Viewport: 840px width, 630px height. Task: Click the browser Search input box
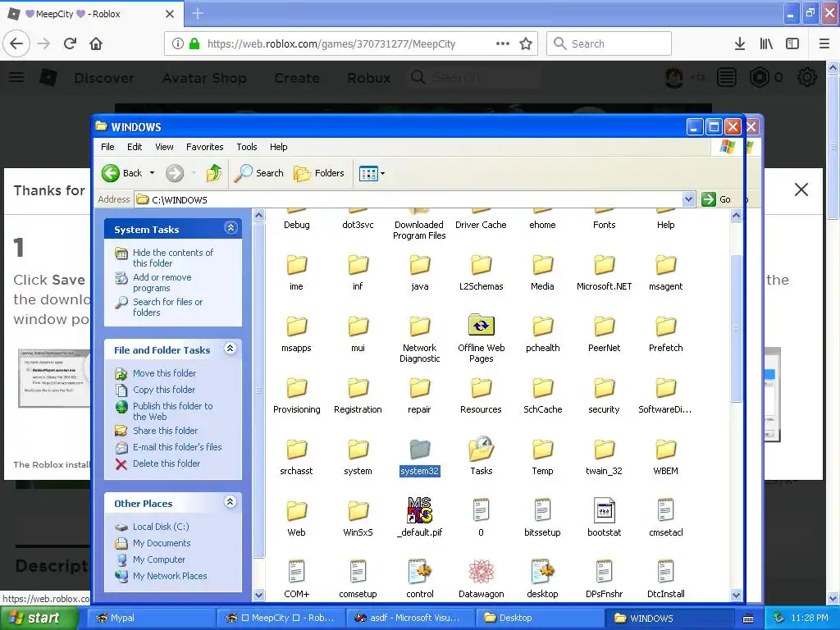609,43
